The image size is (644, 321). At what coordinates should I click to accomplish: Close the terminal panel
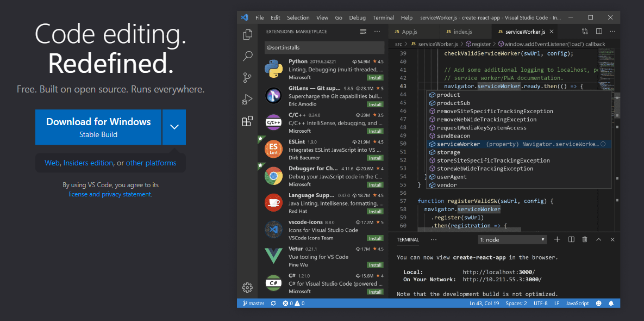pos(612,239)
